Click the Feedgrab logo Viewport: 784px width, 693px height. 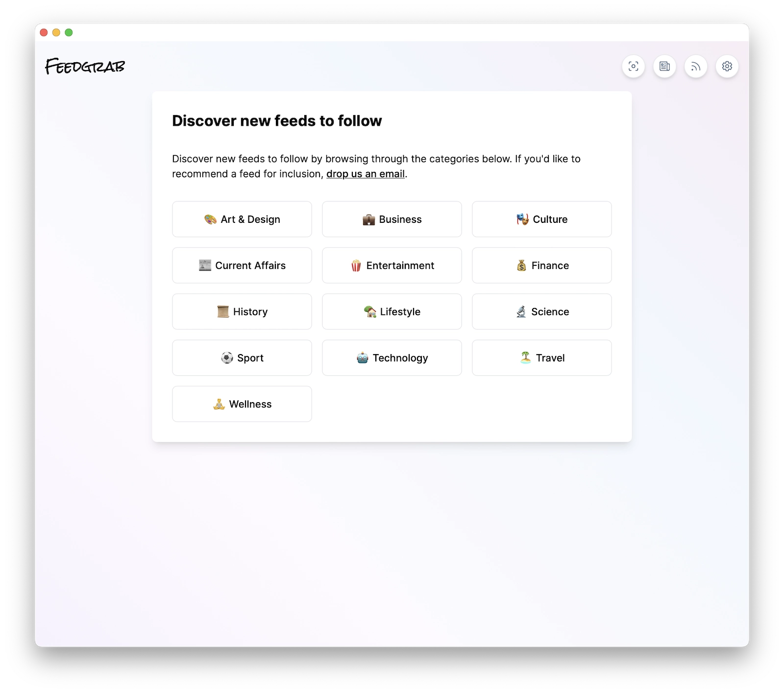point(85,67)
